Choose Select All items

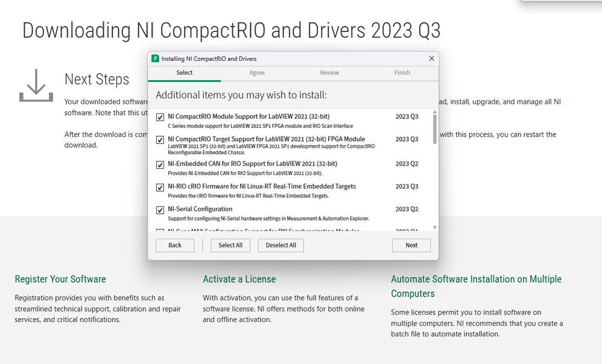click(x=230, y=245)
